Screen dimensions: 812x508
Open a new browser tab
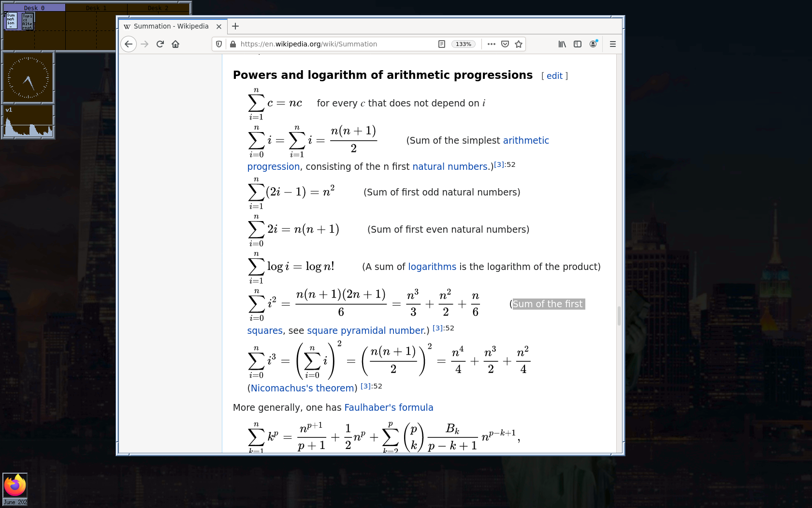pyautogui.click(x=235, y=26)
